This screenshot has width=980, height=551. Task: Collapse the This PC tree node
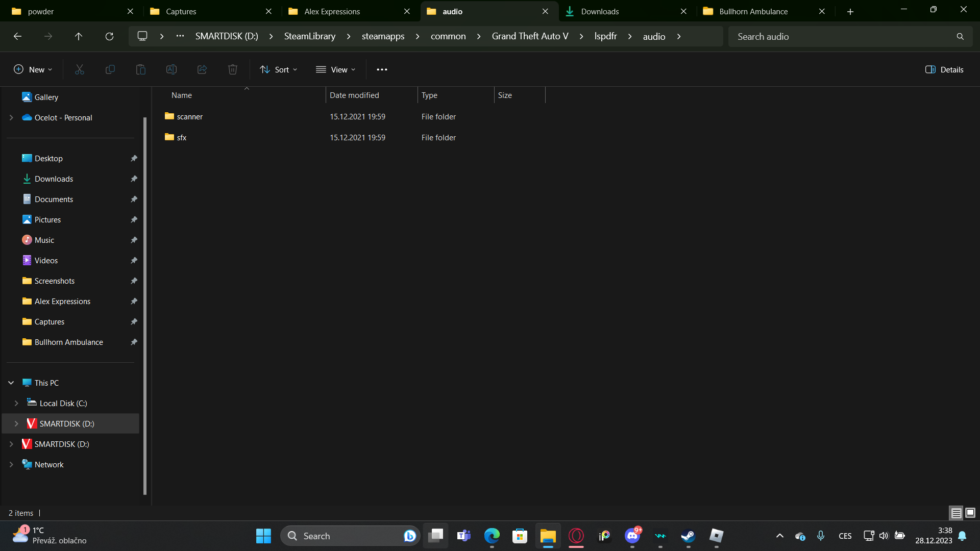click(x=11, y=383)
